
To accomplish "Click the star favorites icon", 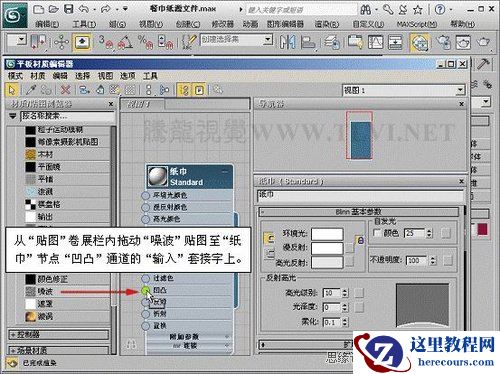I will 418,10.
